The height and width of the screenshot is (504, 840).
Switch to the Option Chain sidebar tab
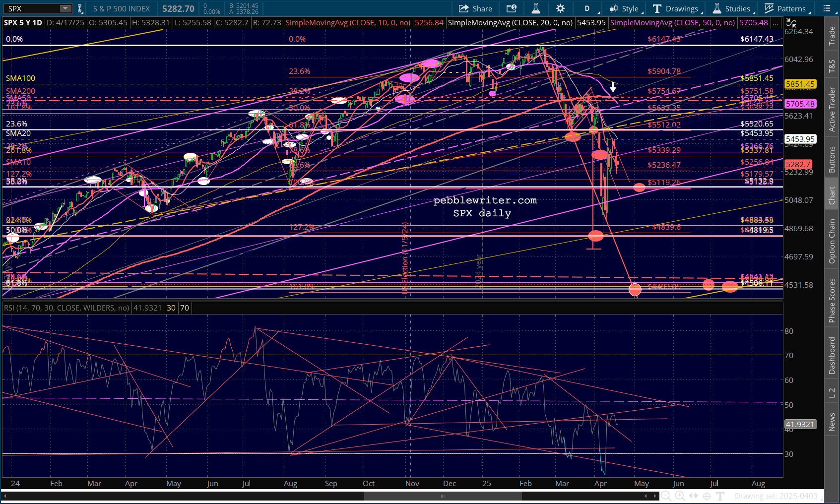(832, 241)
